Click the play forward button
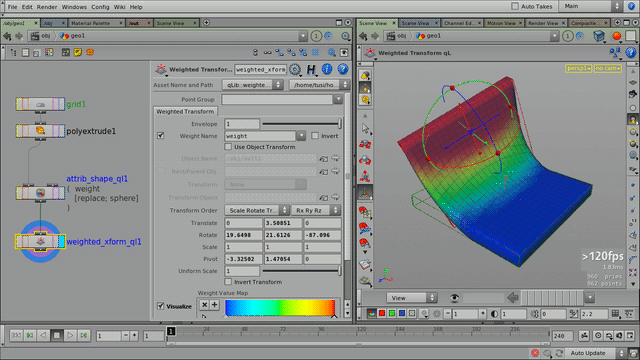This screenshot has width=640, height=360. (x=70, y=336)
